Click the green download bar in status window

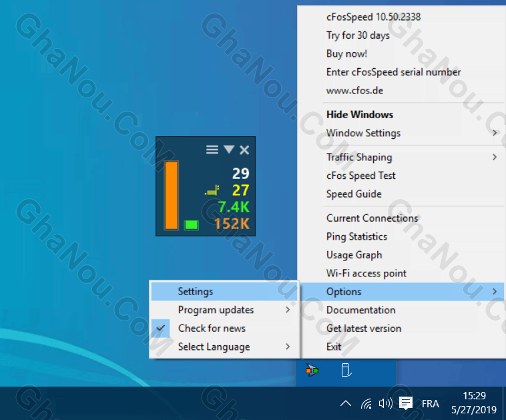pos(191,225)
